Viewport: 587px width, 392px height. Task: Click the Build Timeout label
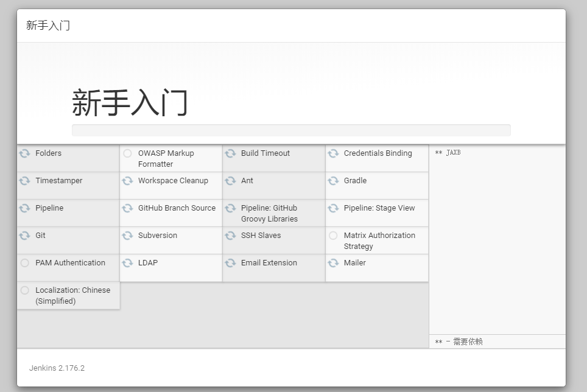(x=265, y=153)
